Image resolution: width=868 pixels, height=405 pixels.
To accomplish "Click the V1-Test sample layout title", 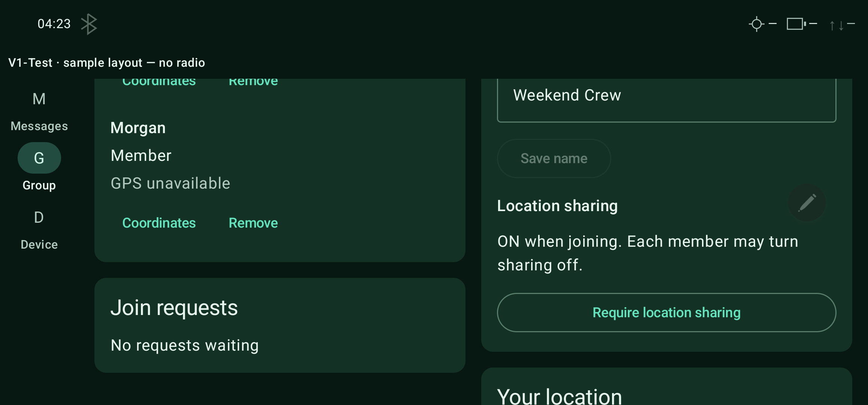I will 106,63.
